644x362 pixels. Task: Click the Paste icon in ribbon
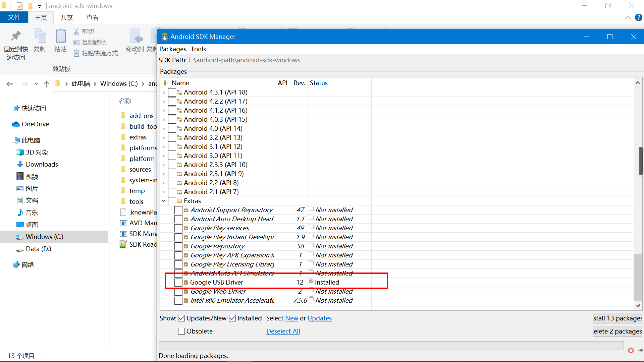click(x=60, y=37)
